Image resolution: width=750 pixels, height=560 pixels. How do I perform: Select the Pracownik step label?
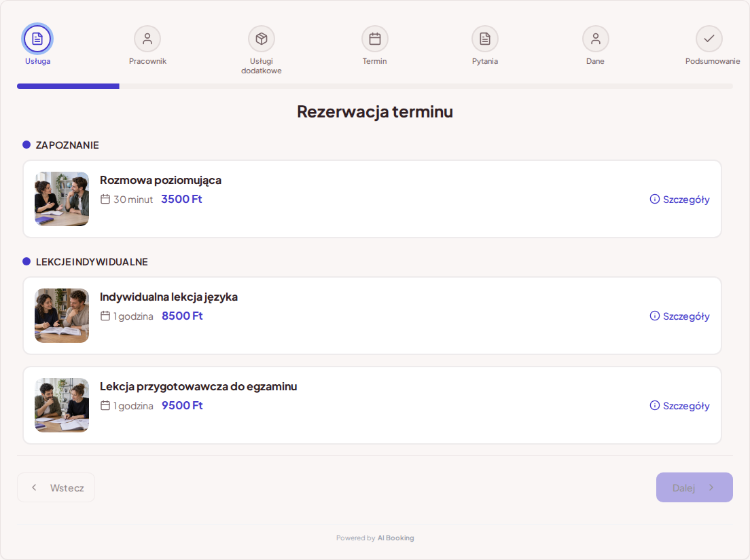tap(147, 61)
